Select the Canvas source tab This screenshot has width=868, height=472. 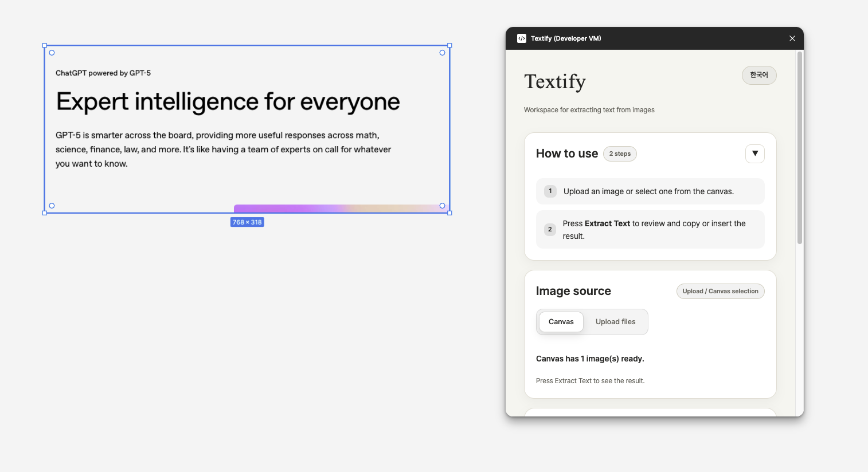[561, 322]
